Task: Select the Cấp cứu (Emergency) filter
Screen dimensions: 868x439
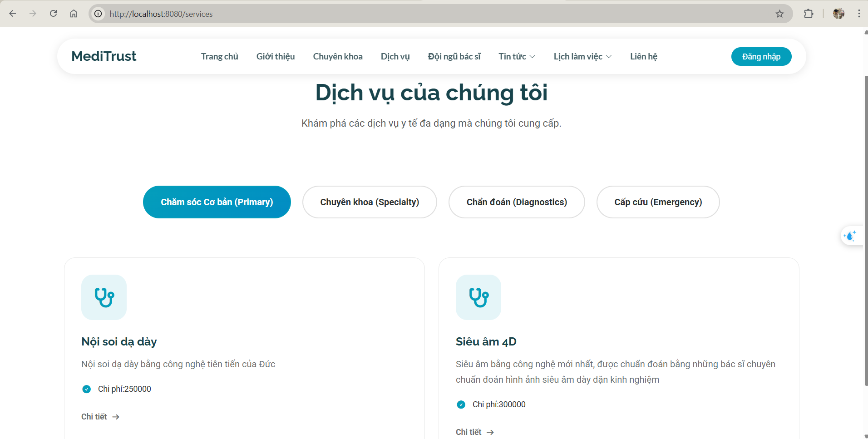Action: [658, 202]
